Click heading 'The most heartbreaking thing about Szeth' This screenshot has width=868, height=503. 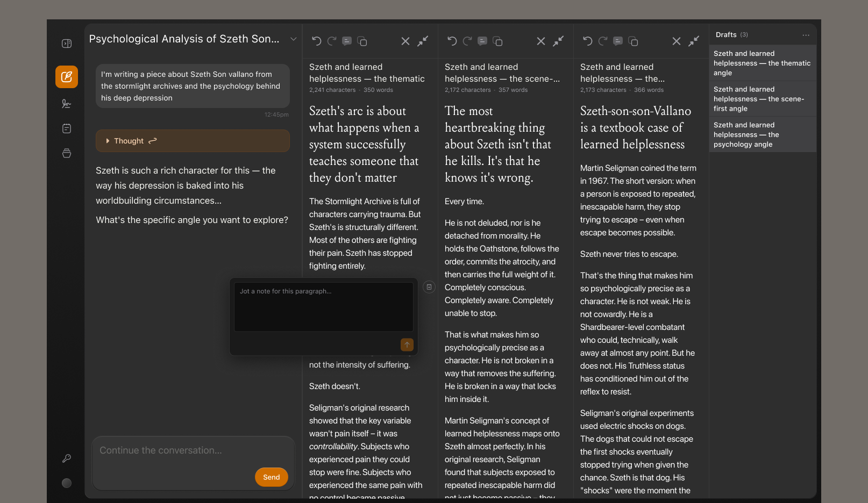[x=498, y=144]
